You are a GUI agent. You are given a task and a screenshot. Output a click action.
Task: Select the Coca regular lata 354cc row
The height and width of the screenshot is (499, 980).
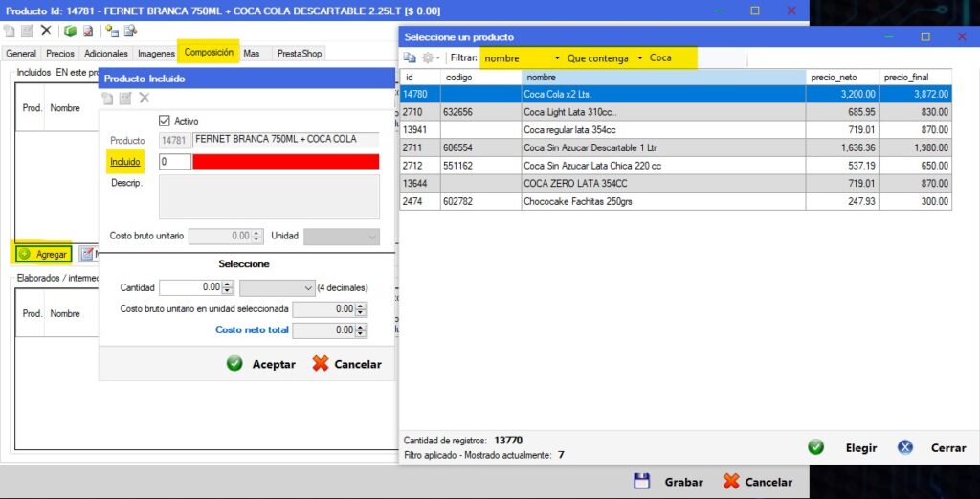(x=676, y=129)
